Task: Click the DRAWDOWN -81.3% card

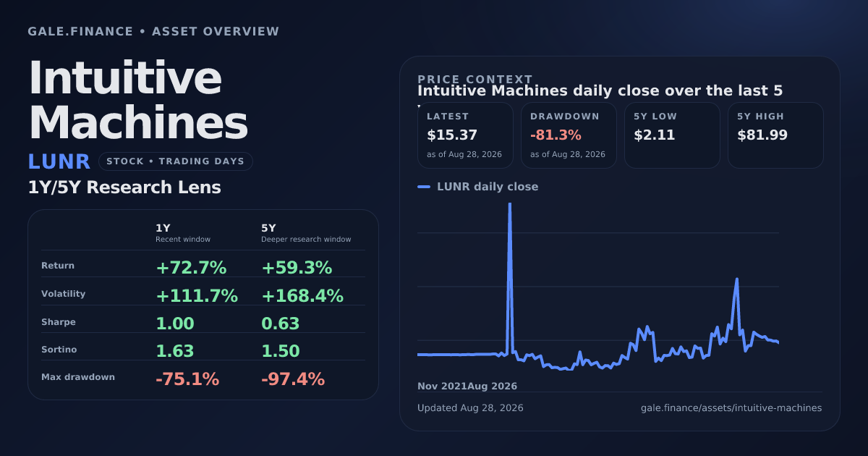Action: [x=569, y=135]
